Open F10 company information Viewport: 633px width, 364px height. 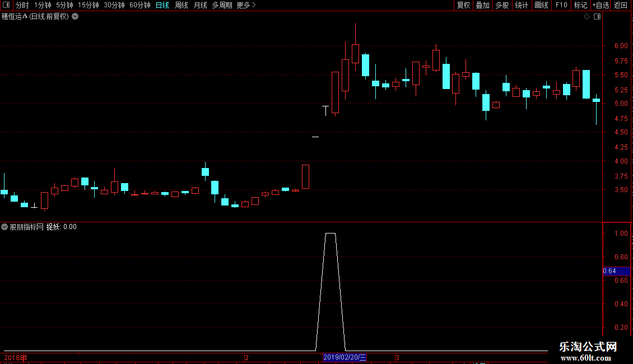[x=561, y=5]
